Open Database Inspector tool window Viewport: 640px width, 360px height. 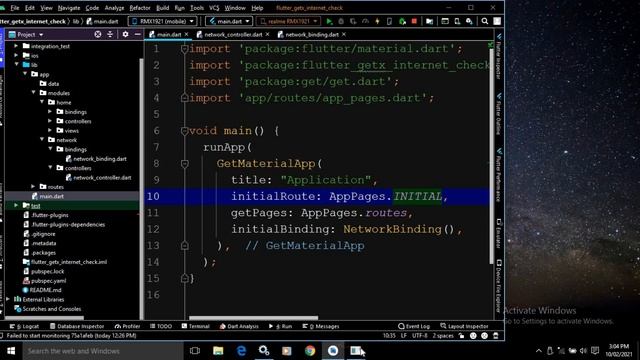click(x=77, y=326)
